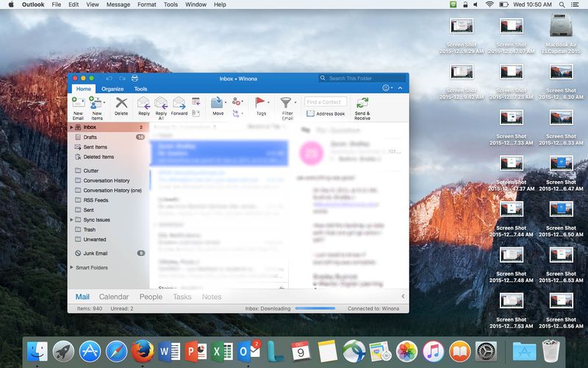Expand the Smart Folders section

(x=71, y=267)
